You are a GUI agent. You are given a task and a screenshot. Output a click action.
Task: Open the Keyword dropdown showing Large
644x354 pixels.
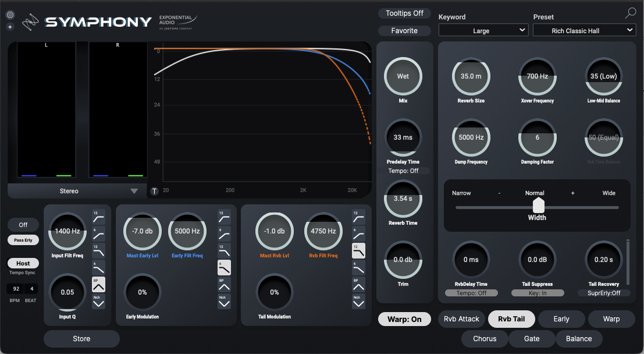pyautogui.click(x=483, y=30)
